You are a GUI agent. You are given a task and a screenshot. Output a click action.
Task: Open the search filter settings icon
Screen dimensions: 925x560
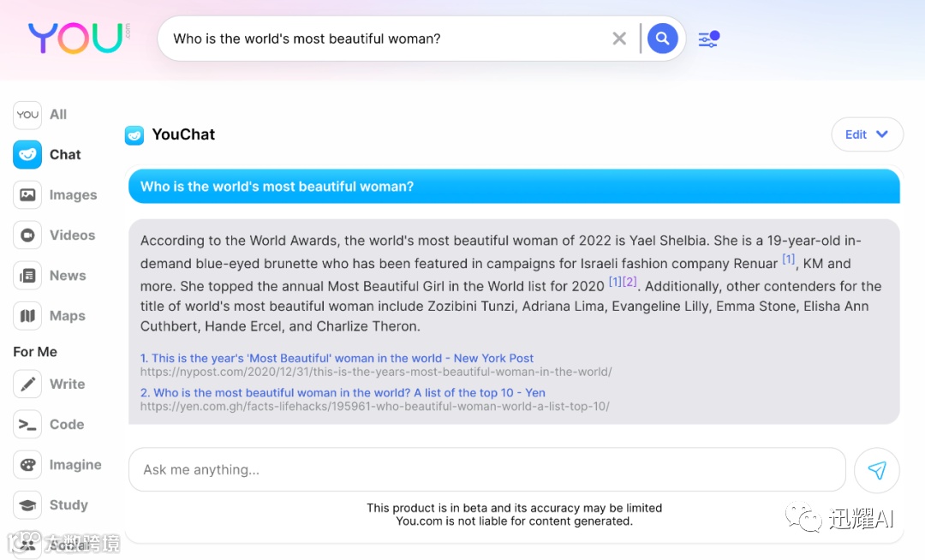click(x=708, y=39)
